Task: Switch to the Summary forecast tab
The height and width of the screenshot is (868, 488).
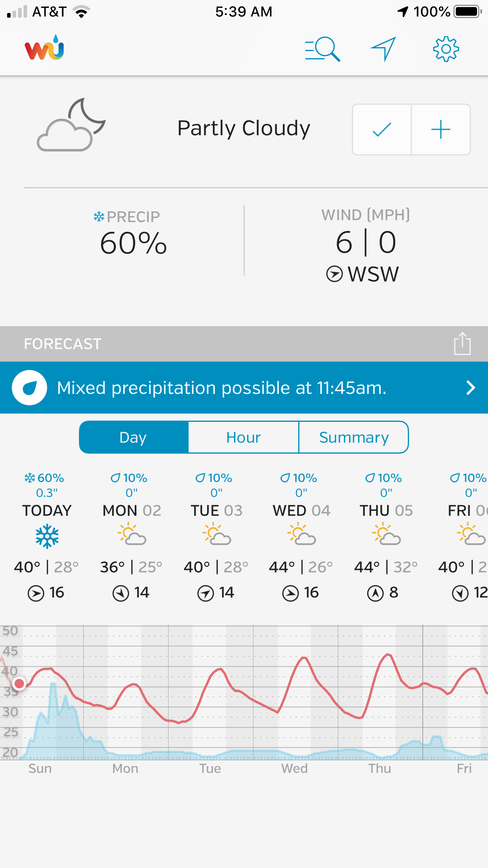Action: click(354, 437)
